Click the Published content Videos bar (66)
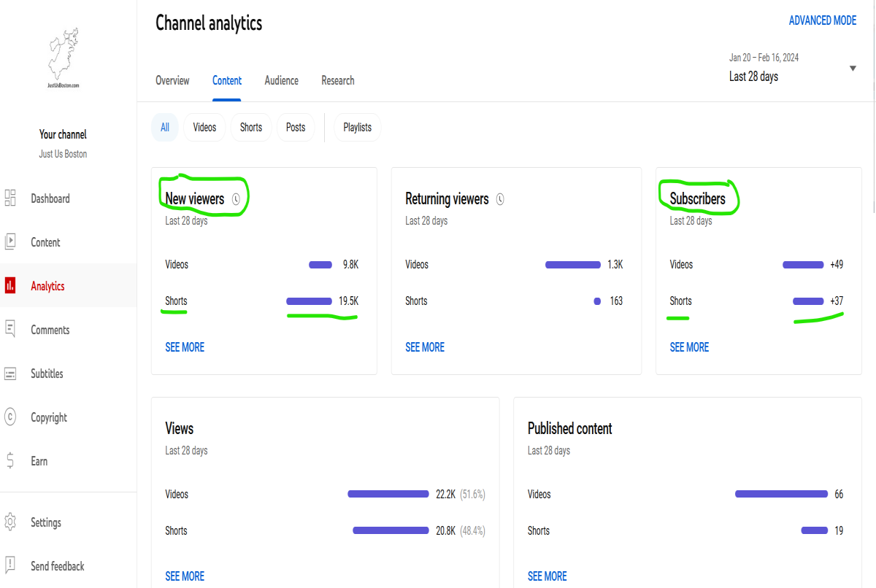Image resolution: width=876 pixels, height=588 pixels. pyautogui.click(x=781, y=494)
